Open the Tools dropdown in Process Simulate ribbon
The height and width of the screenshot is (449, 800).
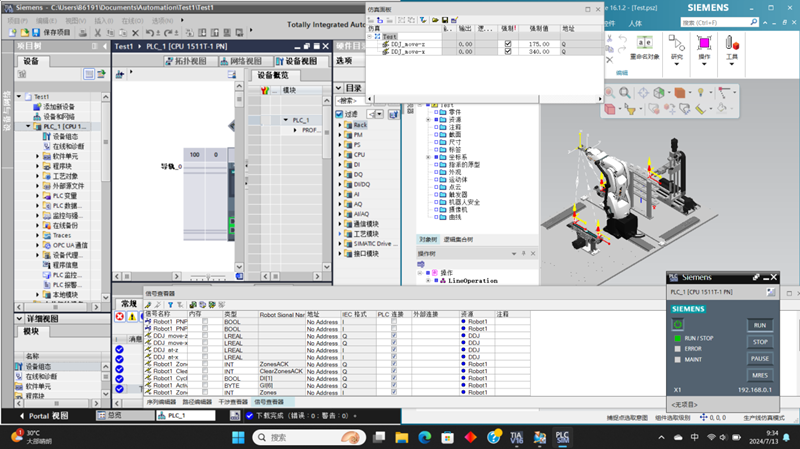tap(732, 64)
